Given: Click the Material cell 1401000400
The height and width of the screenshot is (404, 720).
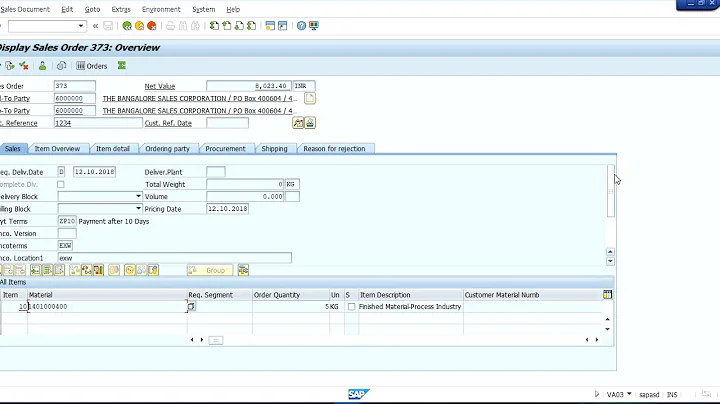Looking at the screenshot, I should (x=107, y=307).
